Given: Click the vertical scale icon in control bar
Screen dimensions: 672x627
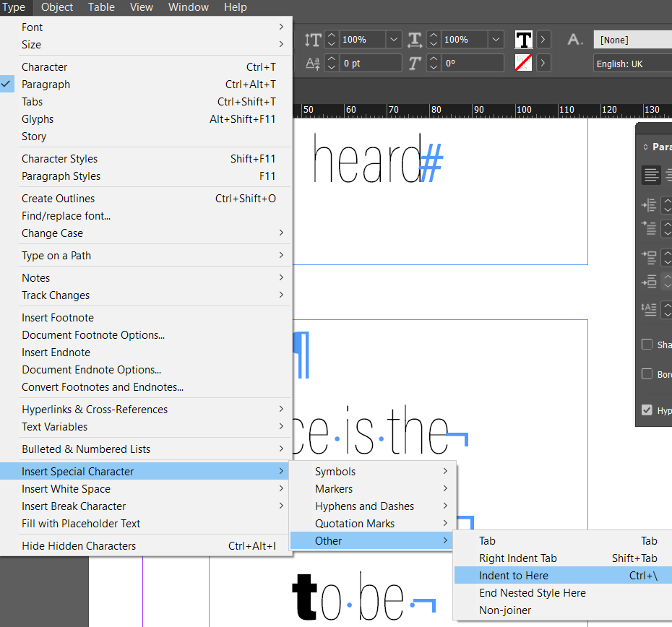Looking at the screenshot, I should tap(312, 40).
